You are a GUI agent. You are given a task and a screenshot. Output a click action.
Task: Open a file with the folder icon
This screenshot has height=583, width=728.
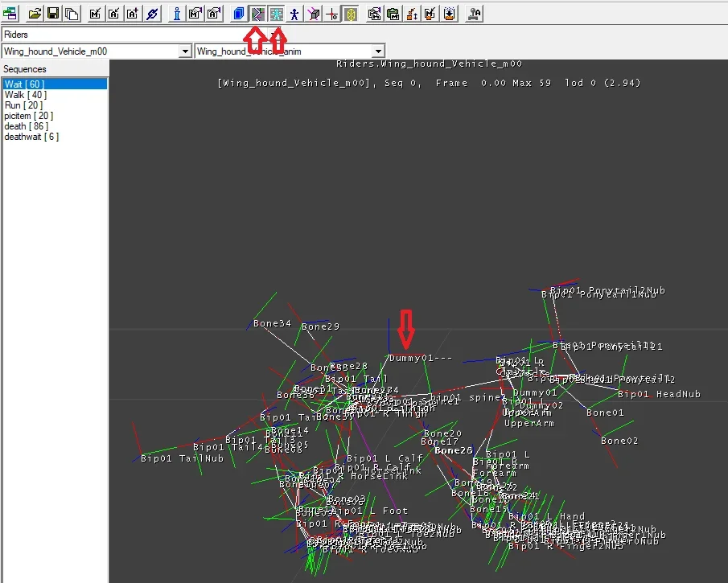(x=35, y=14)
